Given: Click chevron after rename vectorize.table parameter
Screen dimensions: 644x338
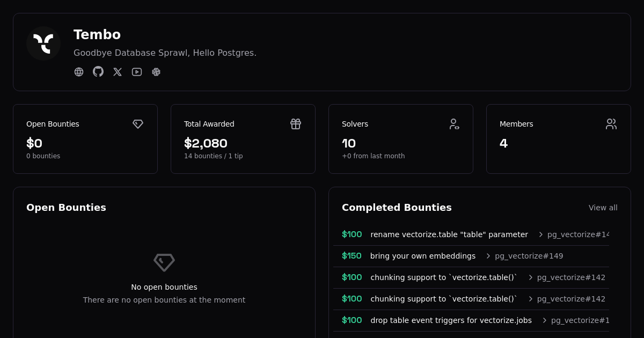Looking at the screenshot, I should pos(541,234).
